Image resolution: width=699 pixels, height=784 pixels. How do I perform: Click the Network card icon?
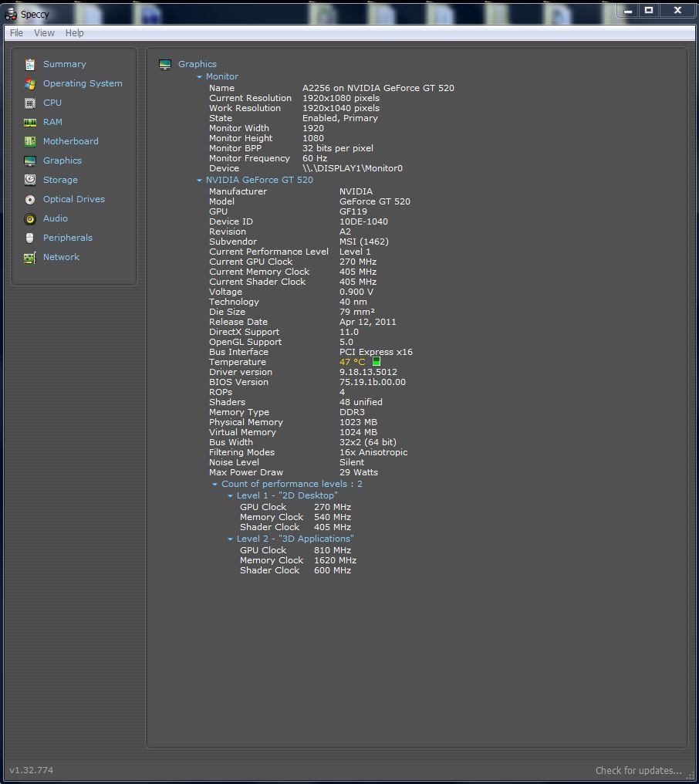point(30,258)
